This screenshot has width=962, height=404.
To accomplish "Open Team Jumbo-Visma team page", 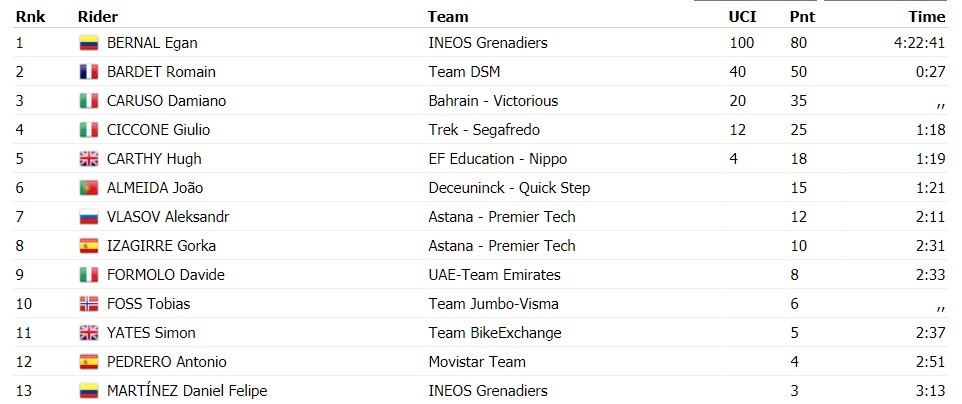I will pyautogui.click(x=493, y=304).
